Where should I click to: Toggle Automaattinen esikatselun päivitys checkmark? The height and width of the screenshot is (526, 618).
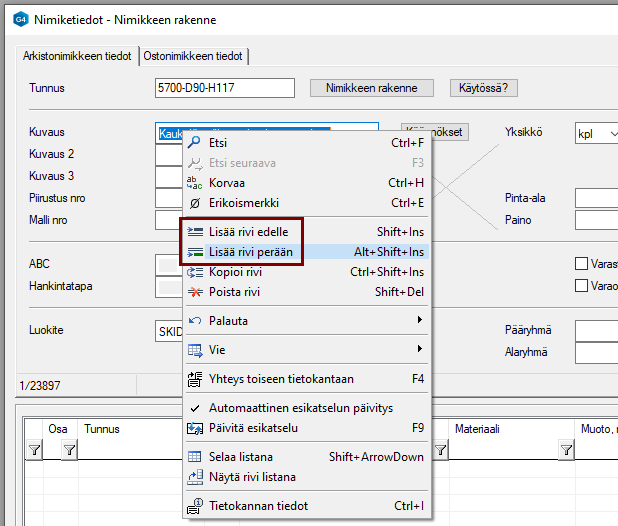[195, 408]
